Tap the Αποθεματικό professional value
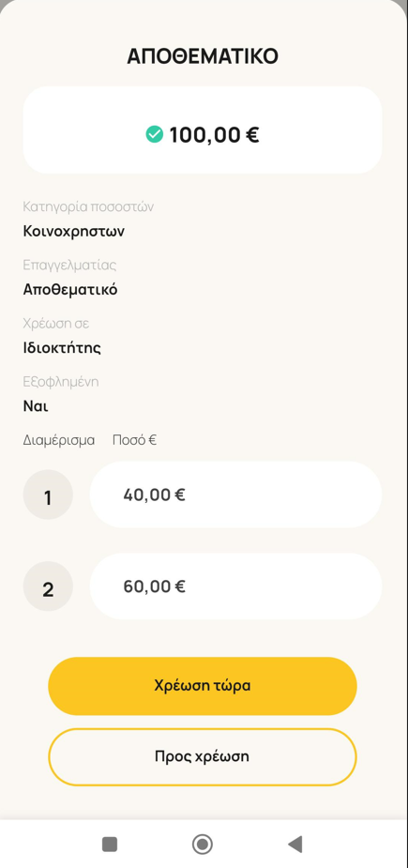The image size is (408, 868). click(x=70, y=290)
